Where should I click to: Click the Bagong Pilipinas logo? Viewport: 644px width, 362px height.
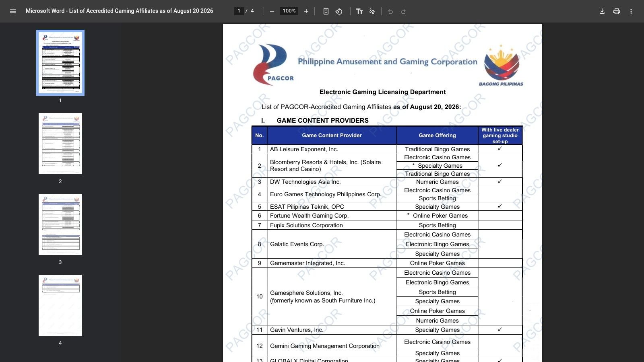(501, 66)
